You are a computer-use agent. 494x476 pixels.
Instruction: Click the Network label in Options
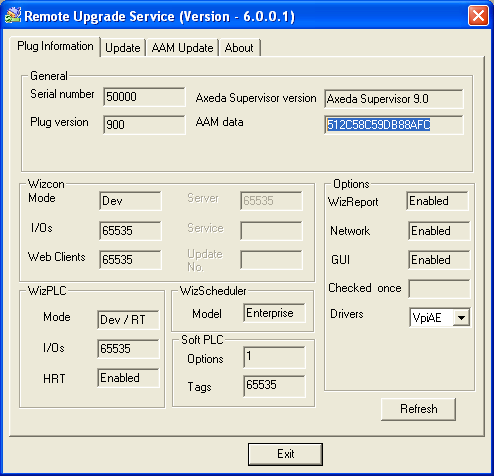coord(350,231)
